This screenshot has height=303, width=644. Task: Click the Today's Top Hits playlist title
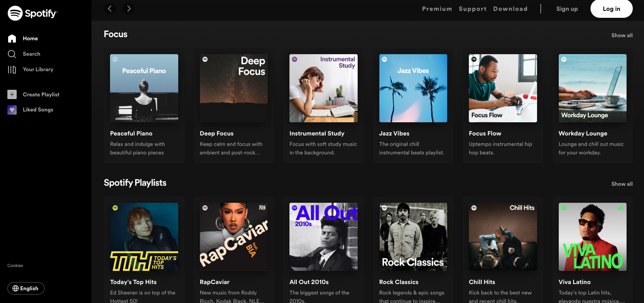pyautogui.click(x=133, y=282)
